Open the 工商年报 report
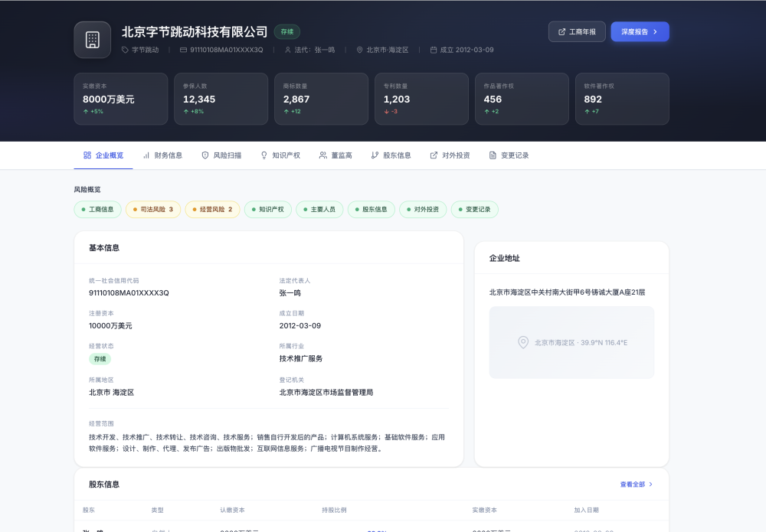The image size is (766, 532). (577, 31)
